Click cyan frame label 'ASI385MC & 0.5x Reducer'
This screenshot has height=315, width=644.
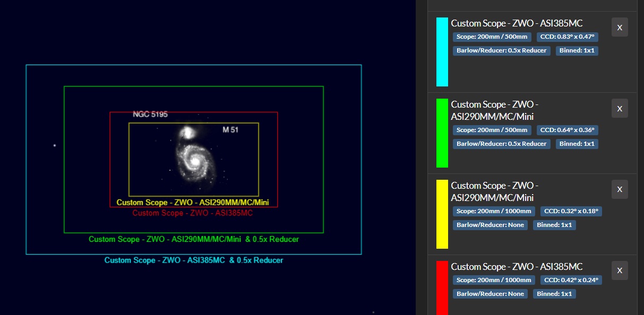(194, 260)
